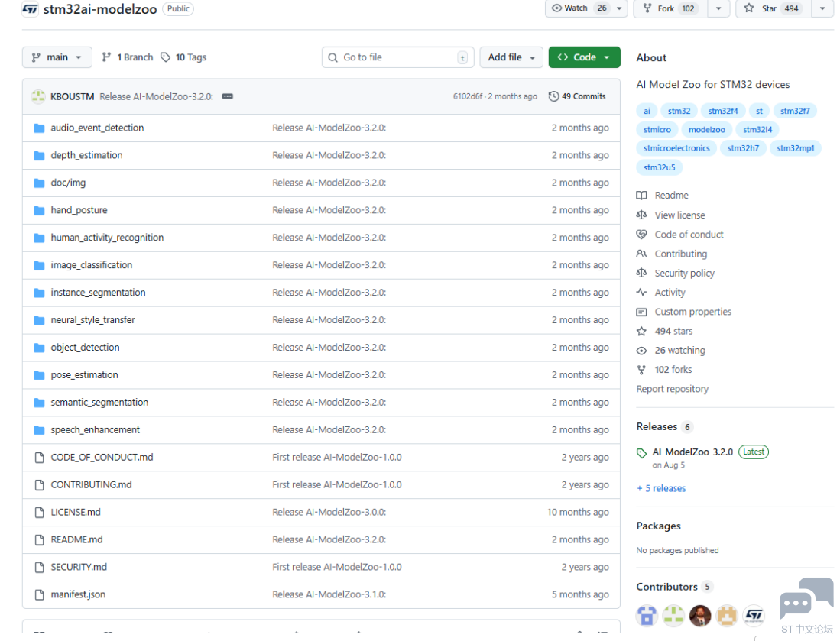Click the manifest.json file icon
The image size is (840, 641).
39,595
